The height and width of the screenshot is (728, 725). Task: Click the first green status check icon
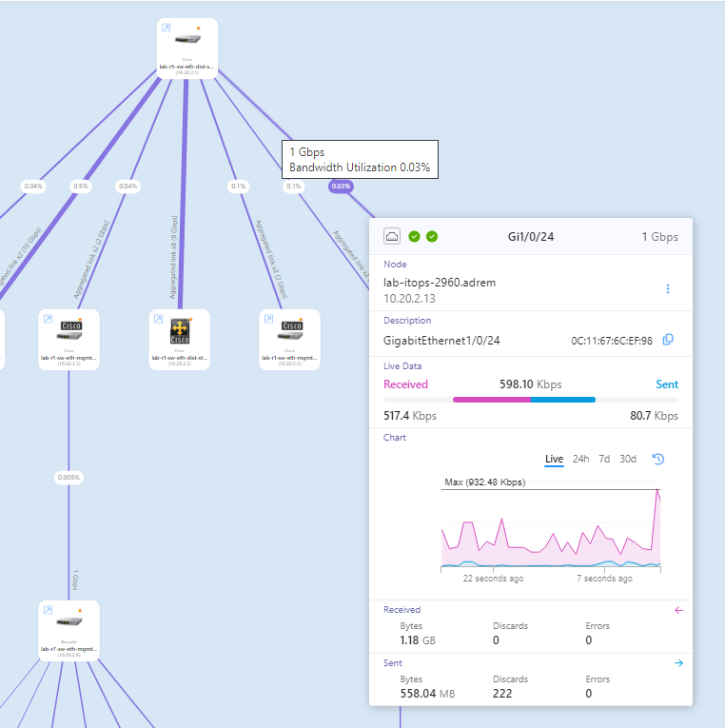[414, 236]
